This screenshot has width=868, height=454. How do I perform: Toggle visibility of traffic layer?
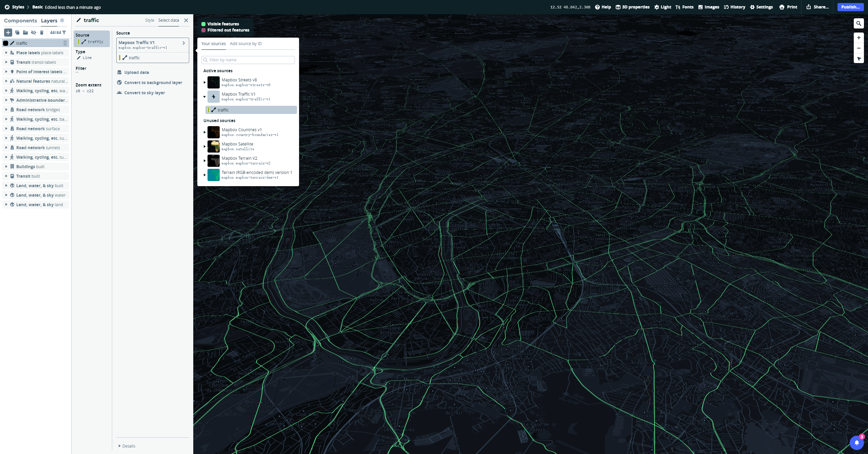coord(6,43)
